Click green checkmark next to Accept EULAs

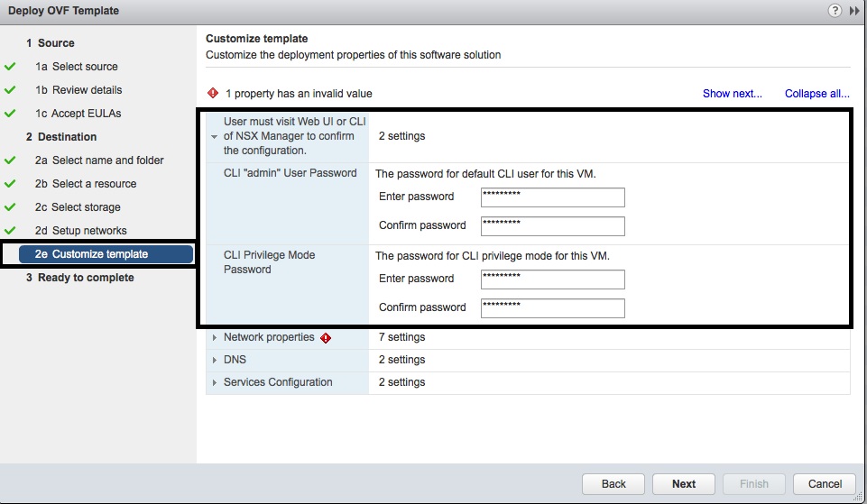(10, 114)
